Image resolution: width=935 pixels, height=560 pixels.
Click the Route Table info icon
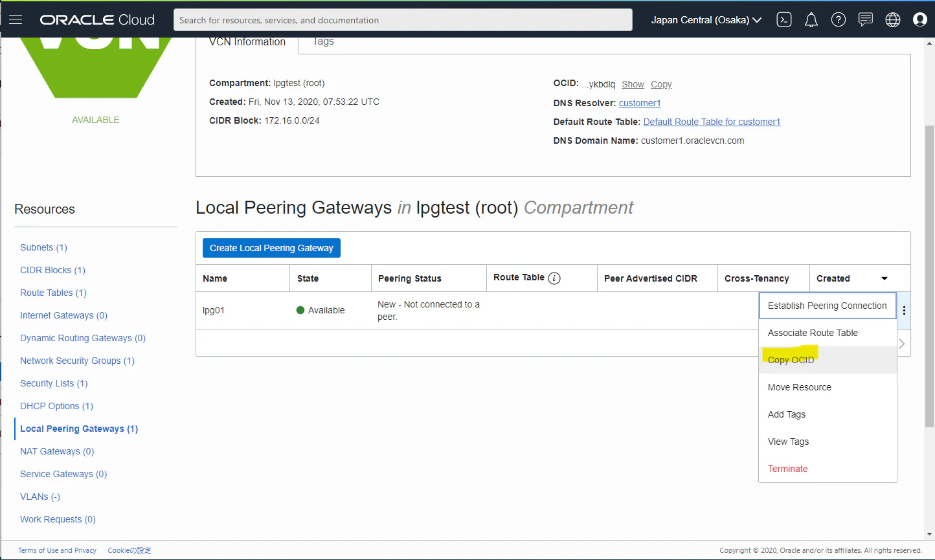coord(554,278)
